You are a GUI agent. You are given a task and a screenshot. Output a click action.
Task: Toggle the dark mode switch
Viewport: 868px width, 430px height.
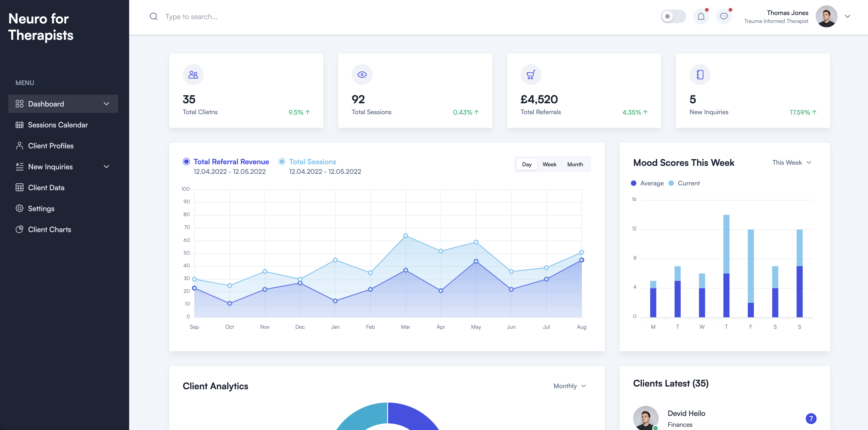[673, 17]
